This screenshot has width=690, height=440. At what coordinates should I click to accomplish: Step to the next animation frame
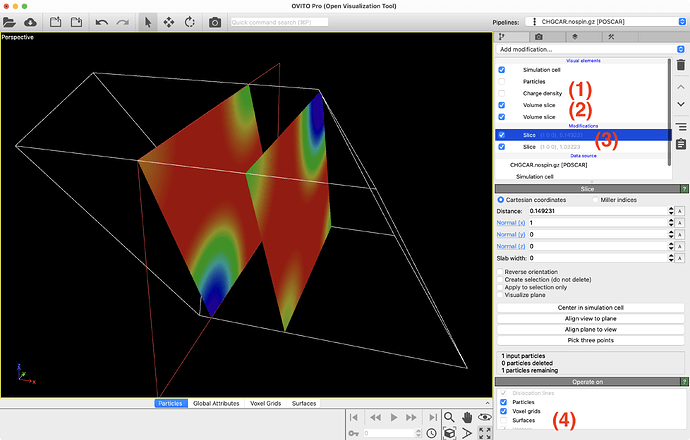pyautogui.click(x=411, y=417)
